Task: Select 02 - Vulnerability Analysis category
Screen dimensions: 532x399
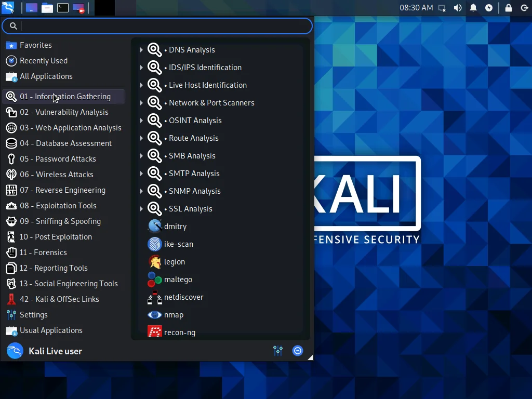Action: click(64, 112)
